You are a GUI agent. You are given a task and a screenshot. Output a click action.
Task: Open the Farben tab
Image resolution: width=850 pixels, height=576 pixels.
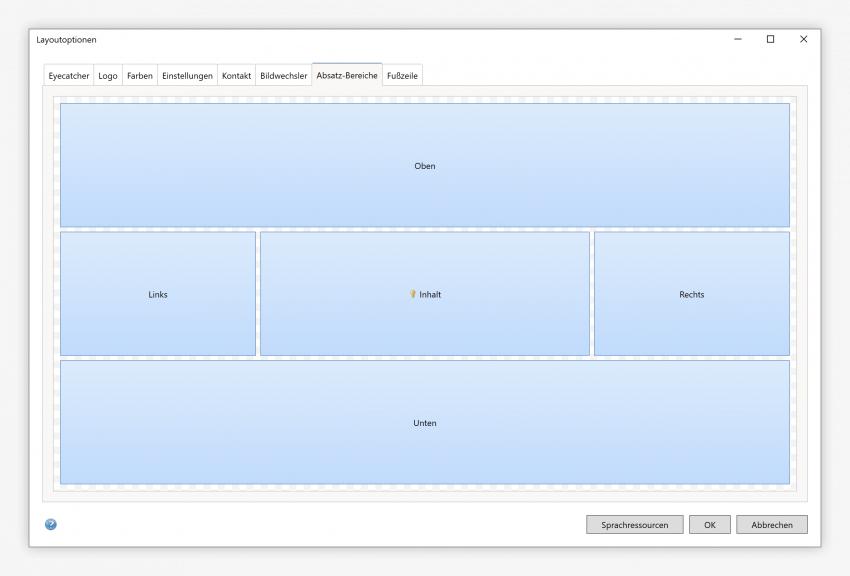tap(140, 76)
